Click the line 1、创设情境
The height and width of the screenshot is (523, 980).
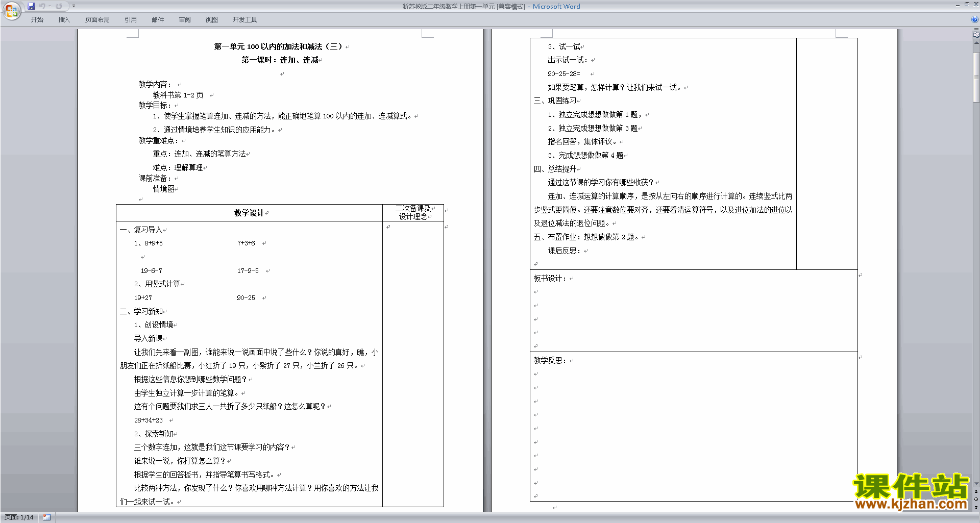pyautogui.click(x=154, y=325)
